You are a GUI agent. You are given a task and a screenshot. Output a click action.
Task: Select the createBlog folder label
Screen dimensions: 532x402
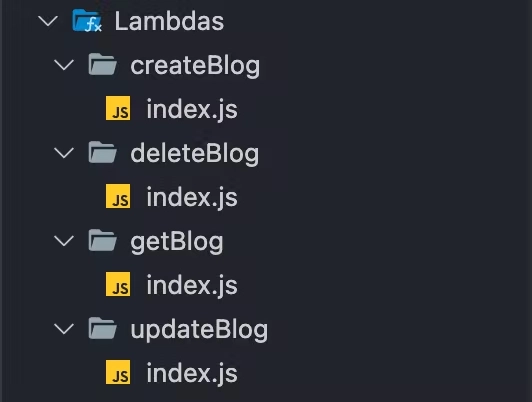click(195, 66)
